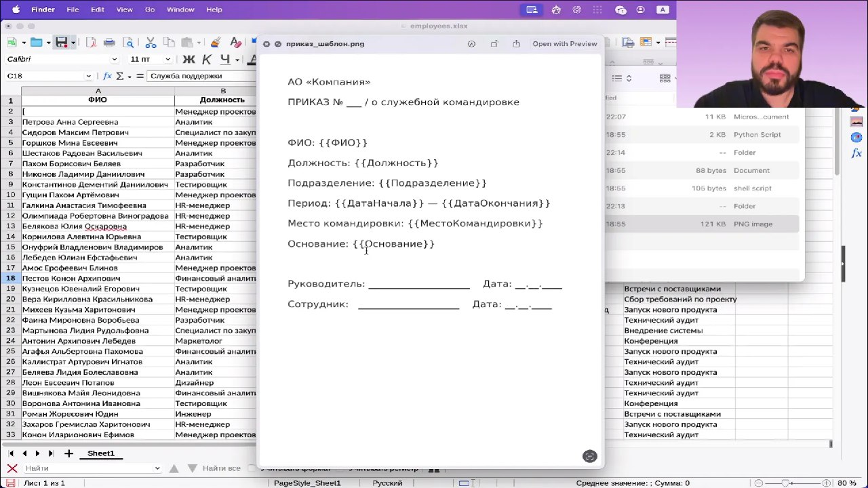Image resolution: width=868 pixels, height=488 pixels.
Task: Click the Print icon in the toolbar
Action: coord(109,42)
